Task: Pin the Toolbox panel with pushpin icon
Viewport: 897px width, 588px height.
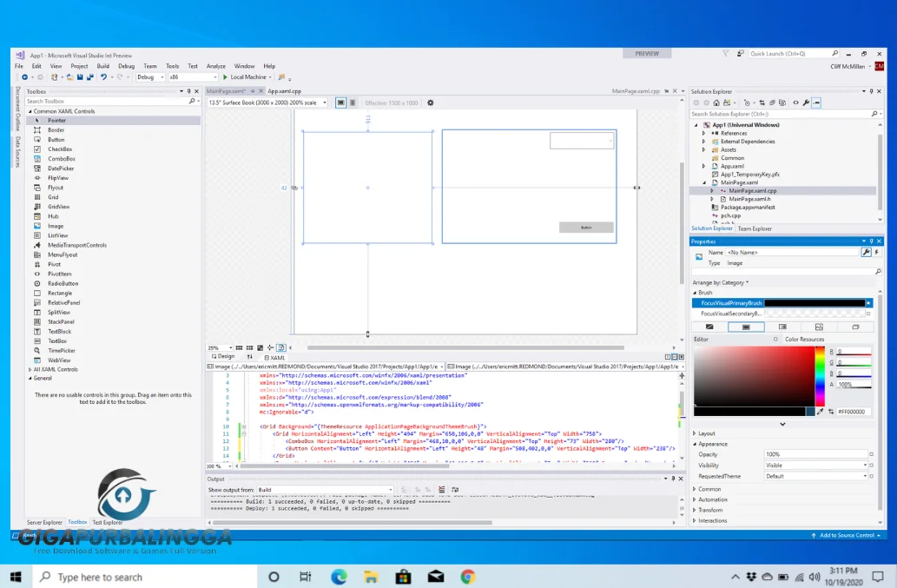Action: pos(188,91)
